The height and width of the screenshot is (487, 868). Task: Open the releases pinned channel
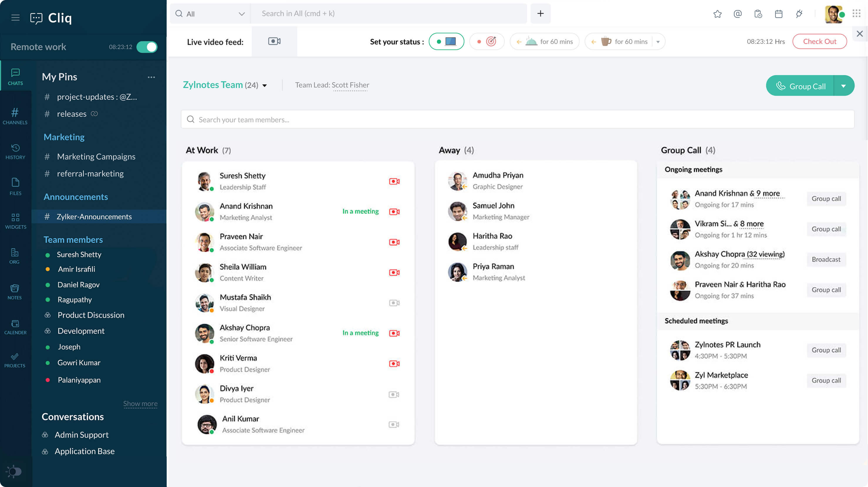(x=71, y=114)
